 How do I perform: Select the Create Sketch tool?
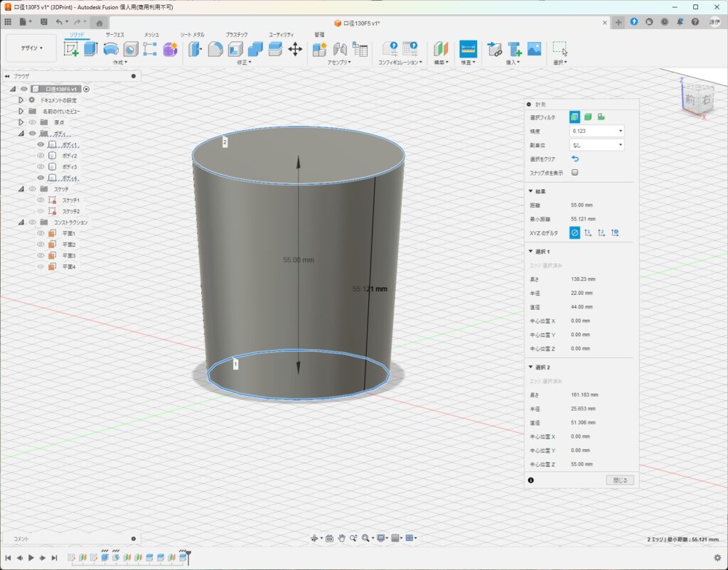click(71, 49)
